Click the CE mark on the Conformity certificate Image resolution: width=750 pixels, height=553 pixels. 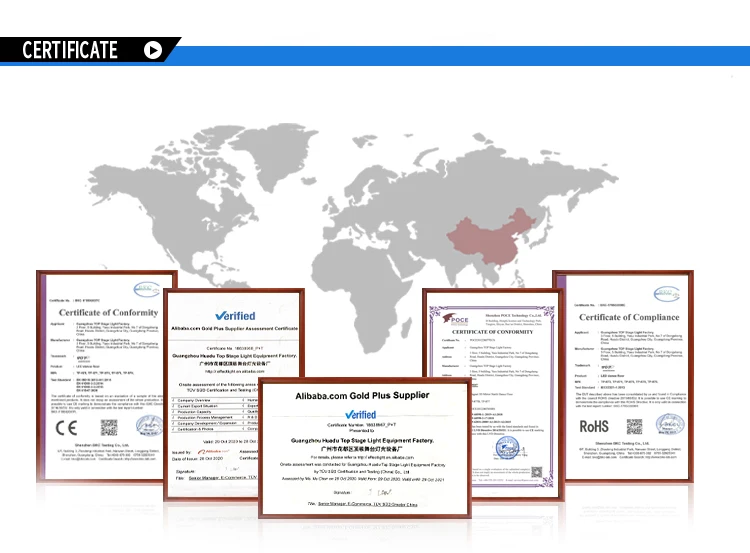(66, 428)
